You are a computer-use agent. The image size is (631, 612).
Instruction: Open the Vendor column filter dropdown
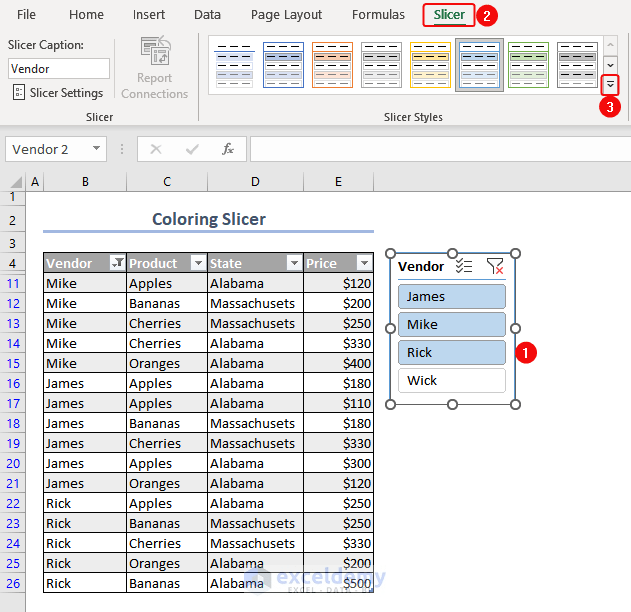[118, 263]
